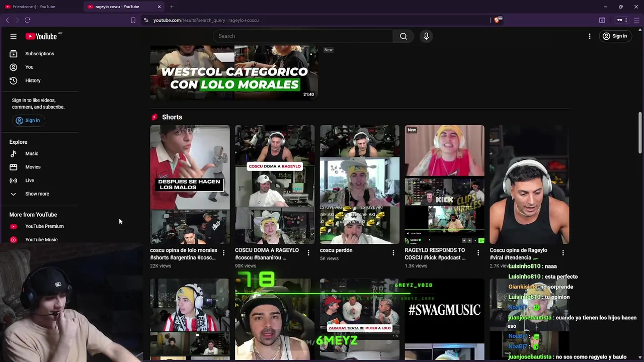Start voice search with microphone icon

coord(426,36)
